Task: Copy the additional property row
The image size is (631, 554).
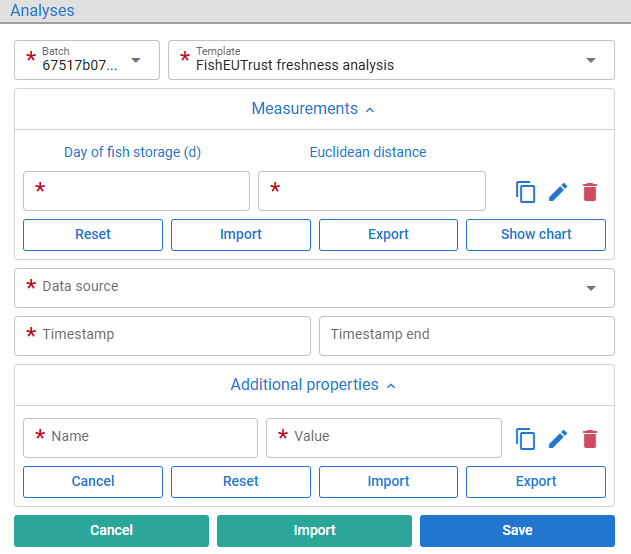Action: 525,439
